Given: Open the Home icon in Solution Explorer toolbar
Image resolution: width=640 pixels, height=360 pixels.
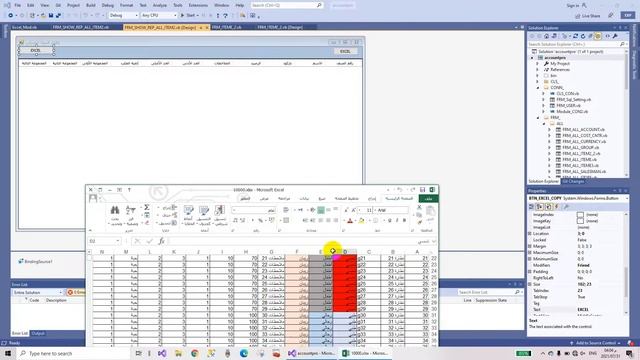Looking at the screenshot, I should click(547, 36).
